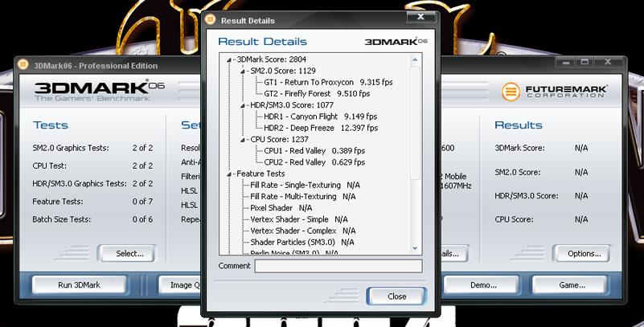Open Options... in Results panel
This screenshot has height=327, width=644.
581,254
